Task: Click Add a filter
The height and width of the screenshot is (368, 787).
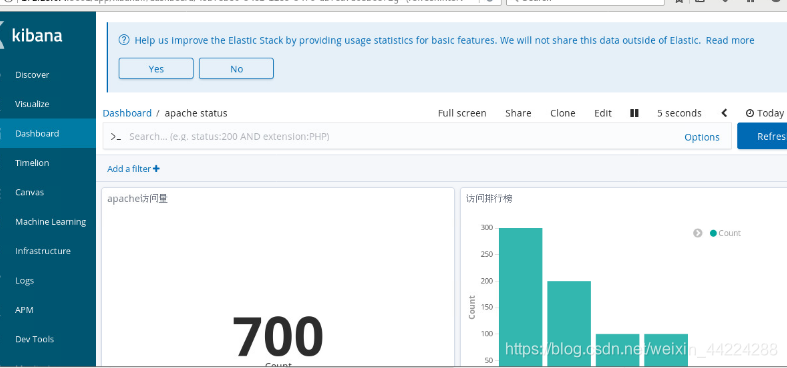Action: pos(134,169)
